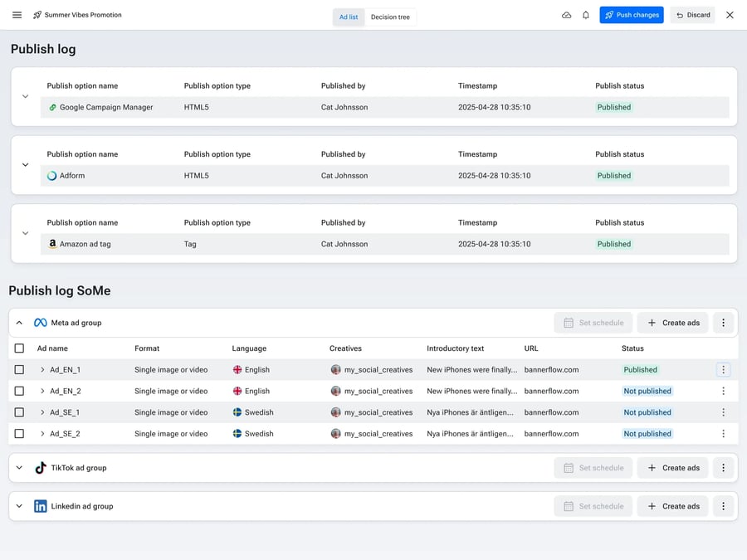Open the kebab menu for Ad_SE_1
Screen dimensions: 747x560
723,412
